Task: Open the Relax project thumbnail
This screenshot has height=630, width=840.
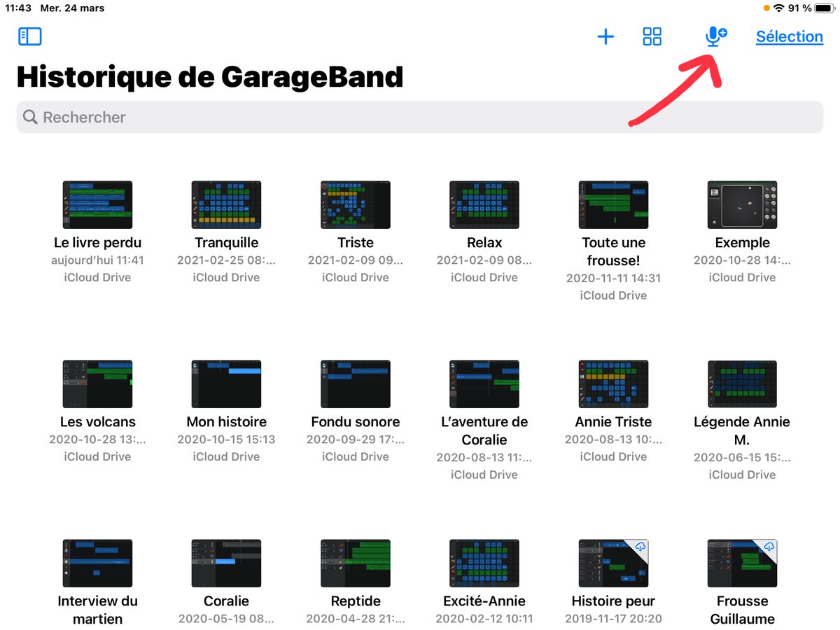Action: 484,204
